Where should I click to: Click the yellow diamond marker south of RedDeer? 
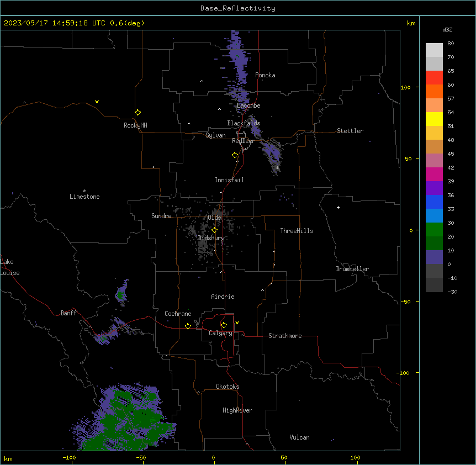tap(235, 155)
